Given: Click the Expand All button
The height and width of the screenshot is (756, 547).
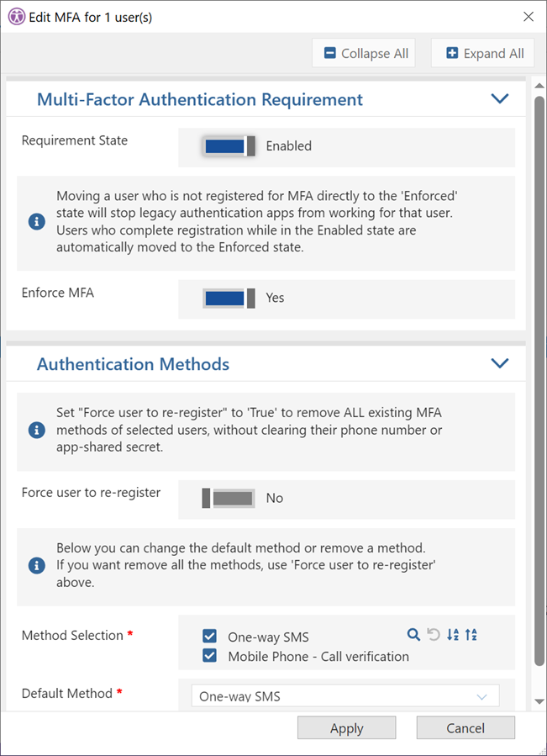Looking at the screenshot, I should tap(482, 53).
